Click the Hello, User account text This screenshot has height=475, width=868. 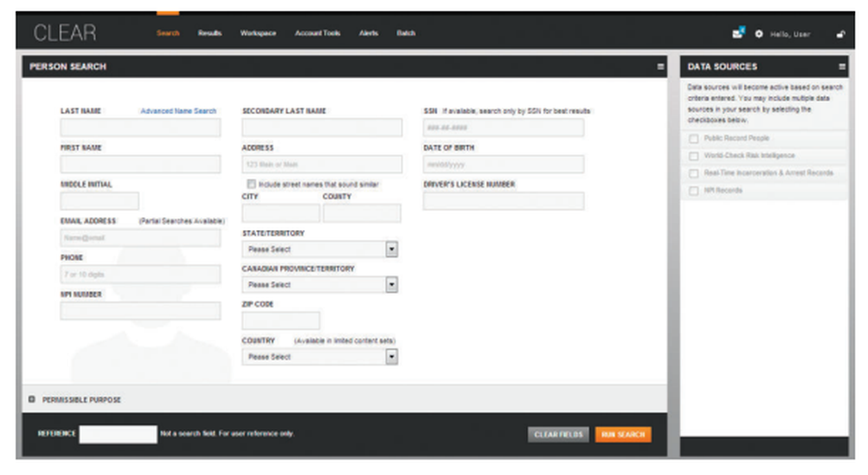tap(790, 35)
